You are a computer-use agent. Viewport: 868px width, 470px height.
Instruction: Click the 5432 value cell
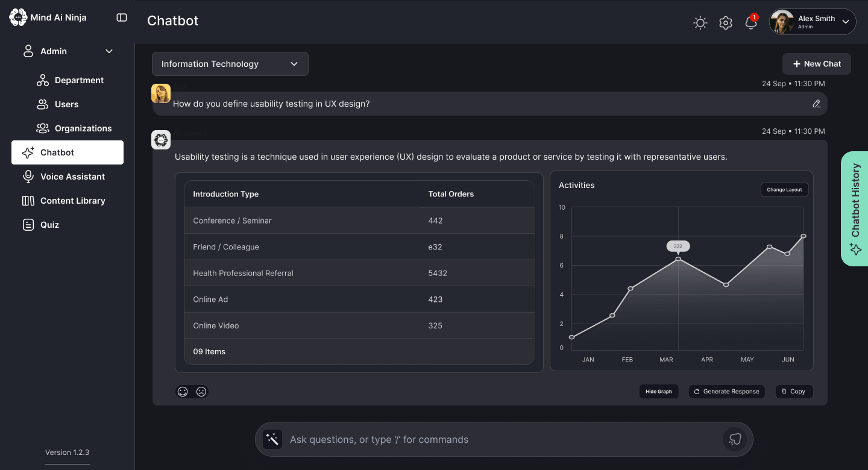tap(438, 273)
